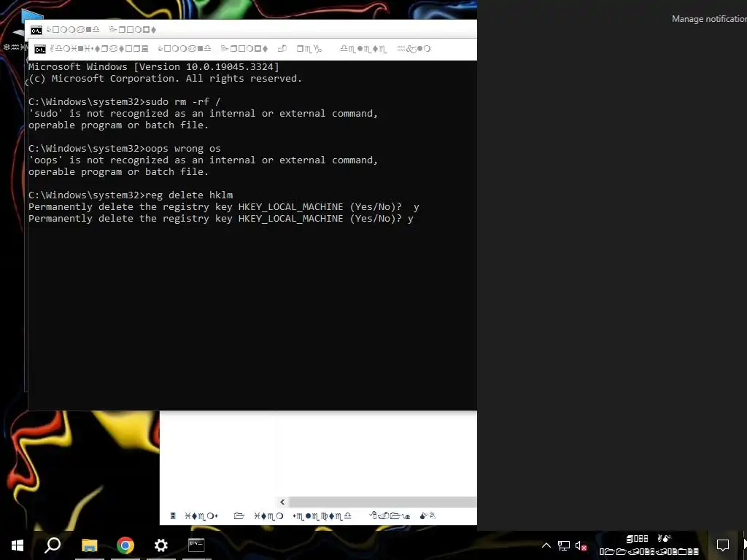Click the Microsoft Windows version line
The image size is (747, 560).
(x=154, y=66)
